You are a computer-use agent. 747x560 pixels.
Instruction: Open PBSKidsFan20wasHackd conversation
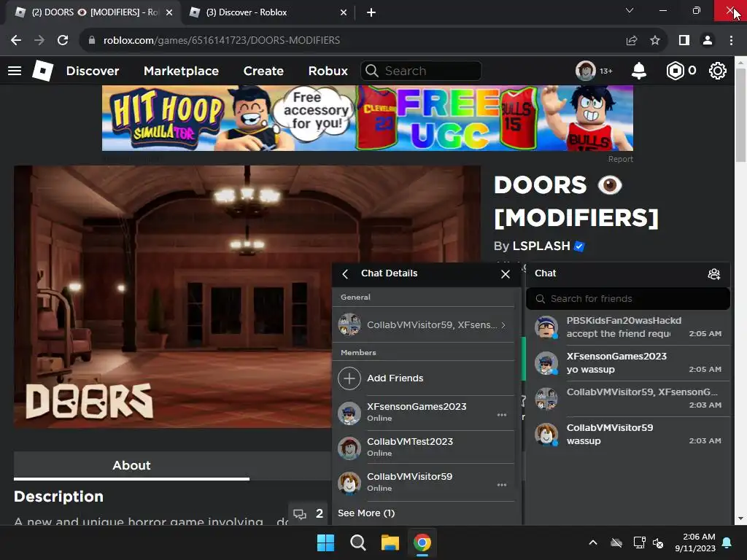tap(628, 327)
